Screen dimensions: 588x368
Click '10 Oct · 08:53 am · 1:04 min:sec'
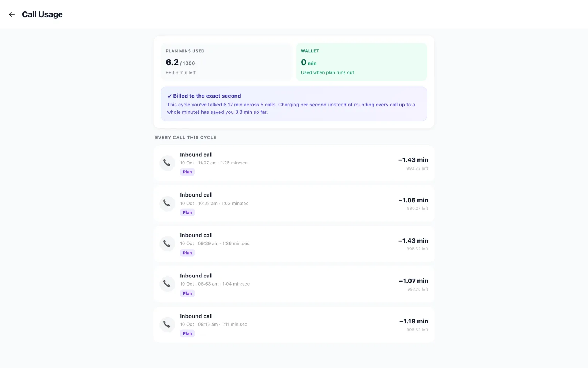point(215,284)
